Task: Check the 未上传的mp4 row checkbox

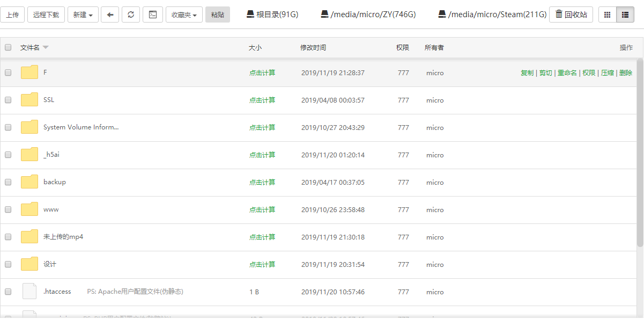Action: [x=8, y=237]
